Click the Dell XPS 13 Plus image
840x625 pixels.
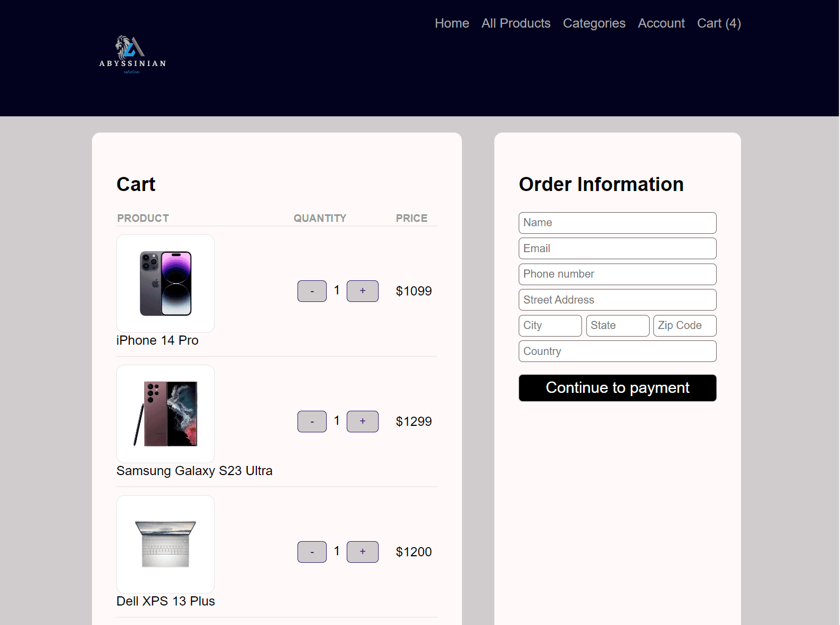[166, 544]
